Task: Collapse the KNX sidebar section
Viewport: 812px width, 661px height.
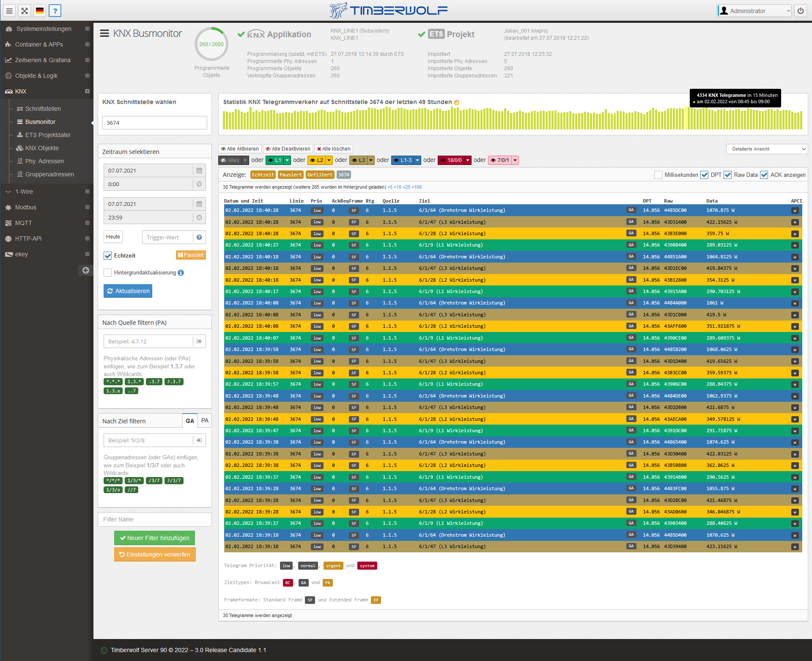Action: pos(87,91)
